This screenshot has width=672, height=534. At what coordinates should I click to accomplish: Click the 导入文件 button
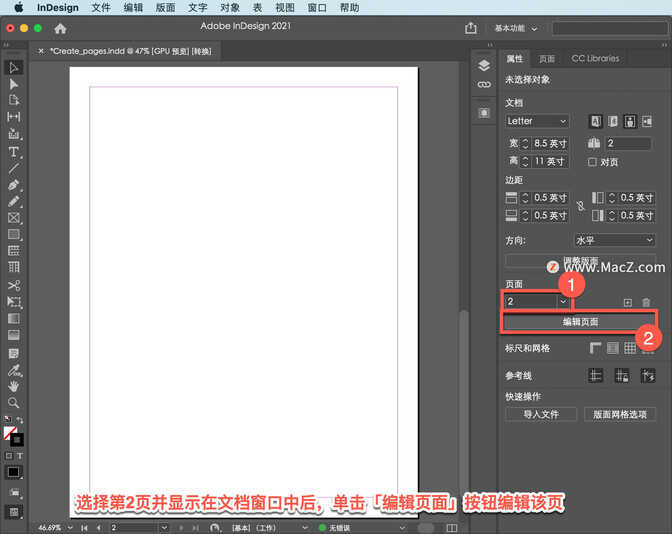click(541, 414)
